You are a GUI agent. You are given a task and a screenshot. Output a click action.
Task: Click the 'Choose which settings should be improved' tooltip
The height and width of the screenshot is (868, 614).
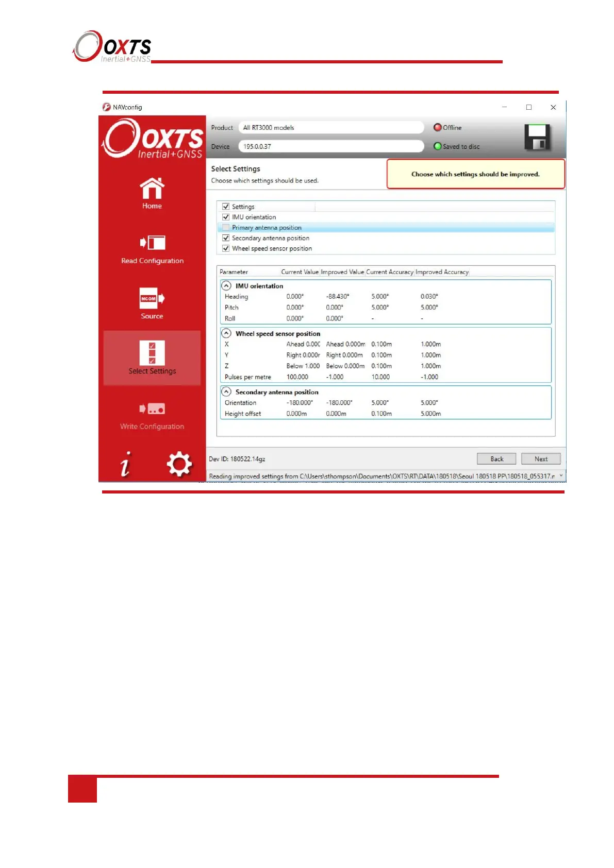click(476, 174)
